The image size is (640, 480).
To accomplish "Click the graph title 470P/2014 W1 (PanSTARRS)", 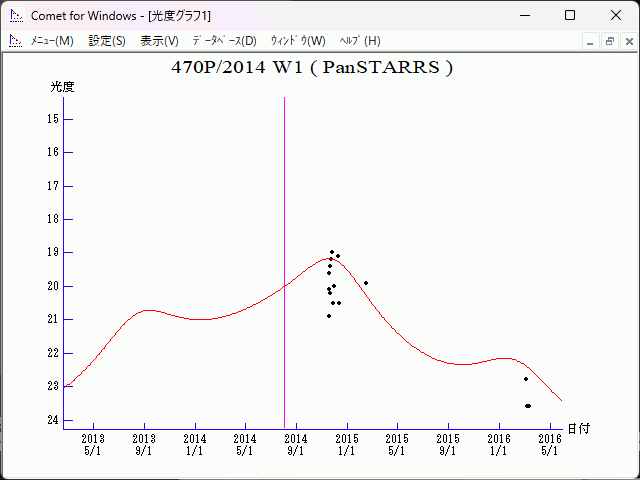I will click(312, 68).
